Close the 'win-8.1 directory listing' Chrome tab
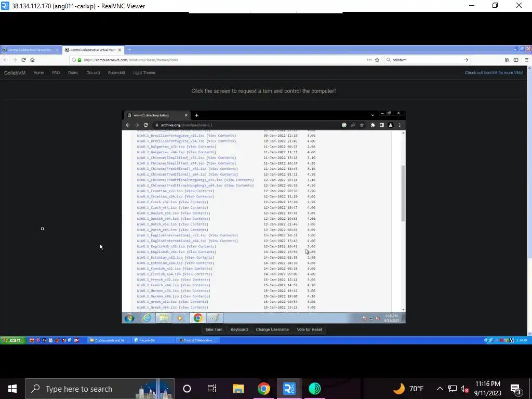This screenshot has height=399, width=532. tap(186, 115)
